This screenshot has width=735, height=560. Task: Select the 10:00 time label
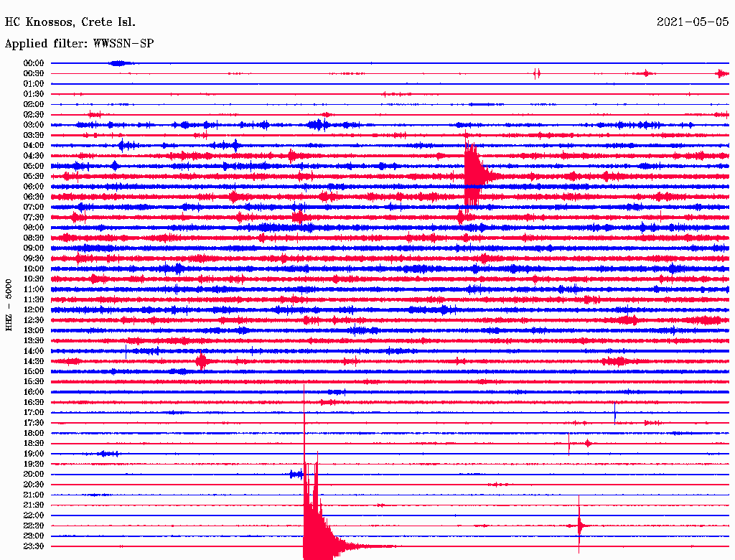pyautogui.click(x=34, y=269)
